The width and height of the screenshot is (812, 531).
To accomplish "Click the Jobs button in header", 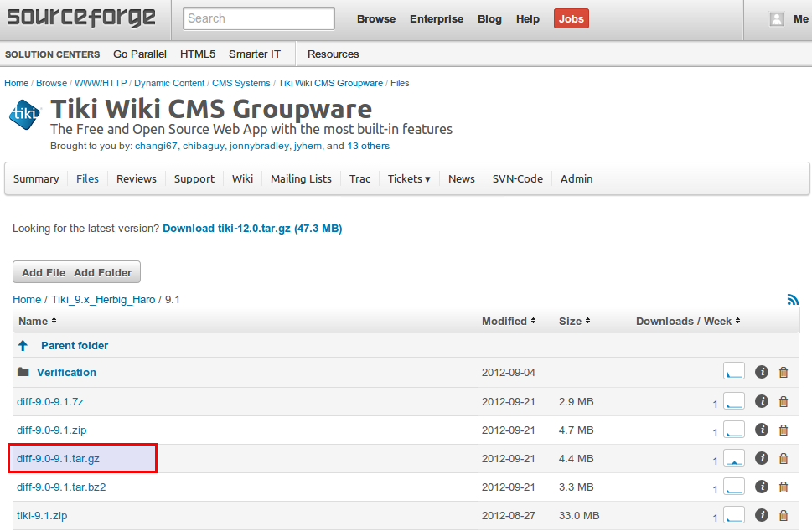I will (571, 18).
